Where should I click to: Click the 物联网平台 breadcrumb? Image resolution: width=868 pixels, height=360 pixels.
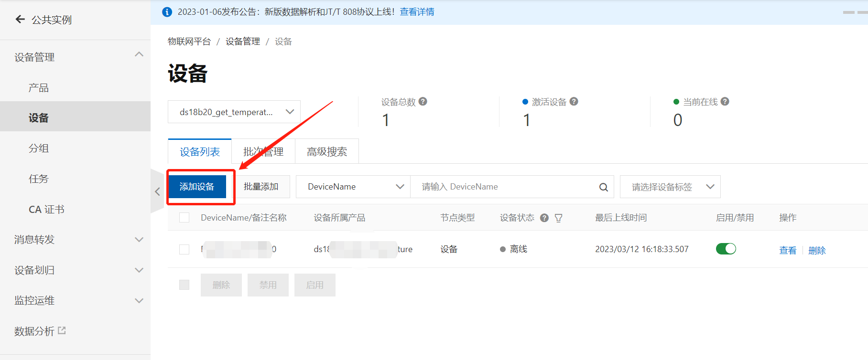click(x=189, y=42)
